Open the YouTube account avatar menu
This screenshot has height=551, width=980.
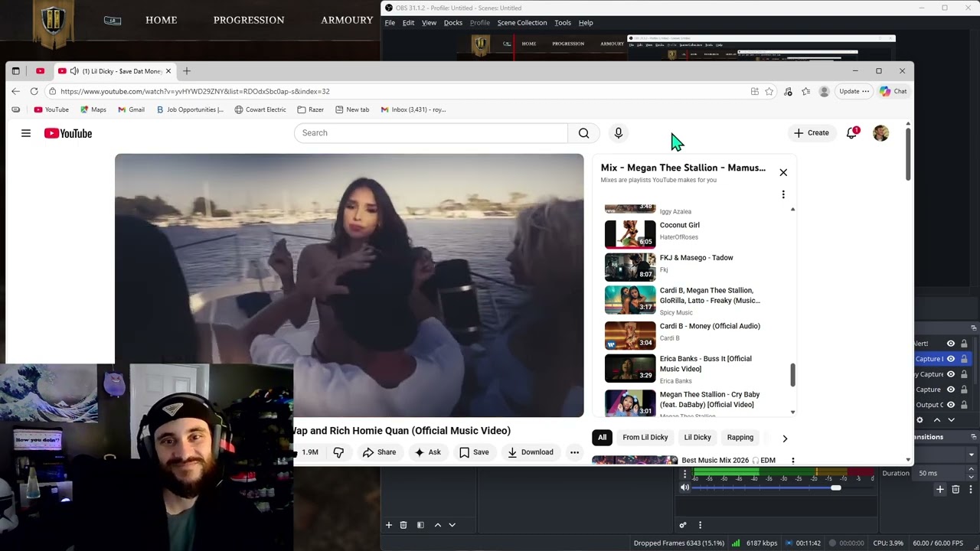tap(881, 133)
